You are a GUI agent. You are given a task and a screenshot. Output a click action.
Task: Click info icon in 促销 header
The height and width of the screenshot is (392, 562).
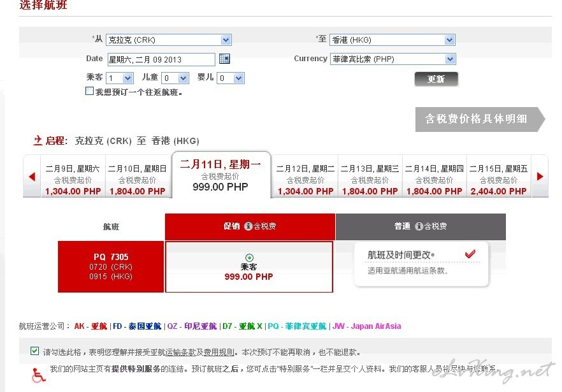tap(249, 226)
